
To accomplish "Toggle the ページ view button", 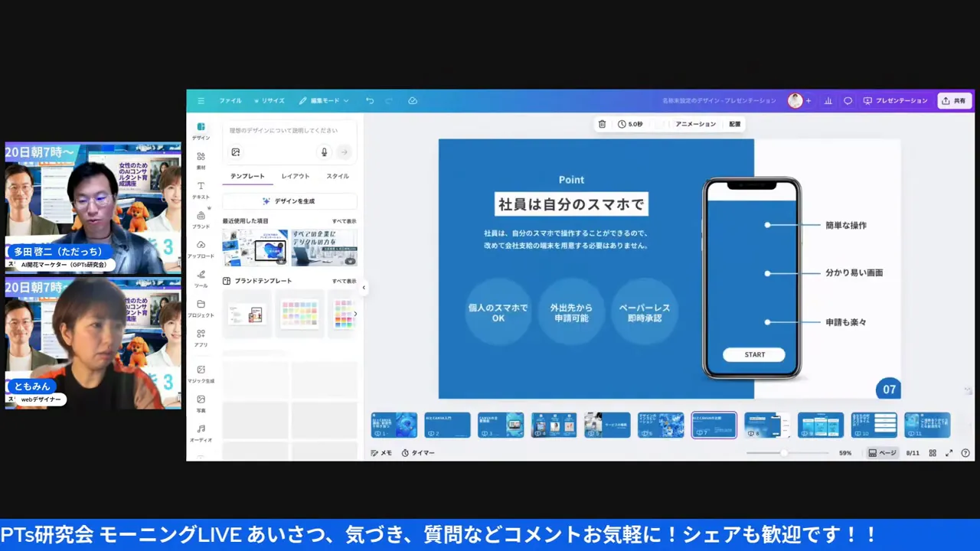I will pyautogui.click(x=884, y=452).
